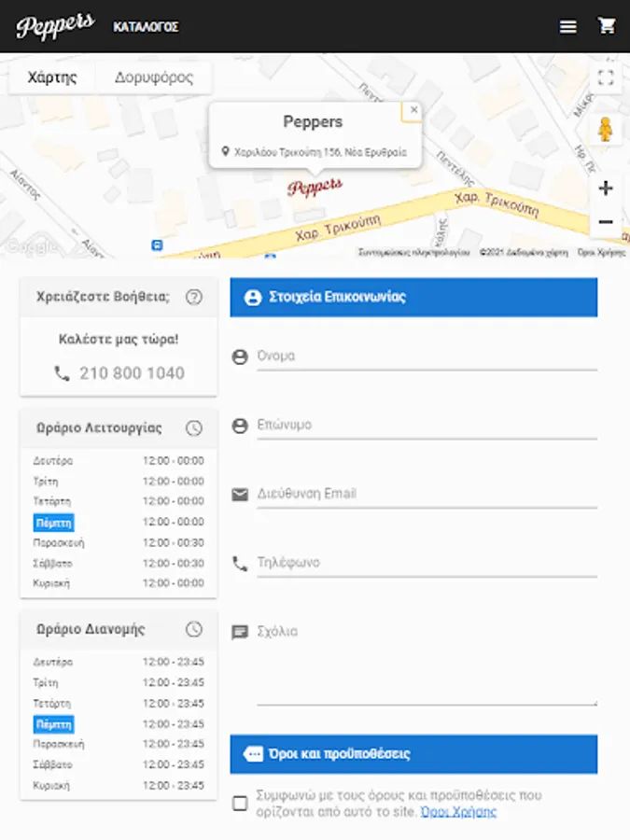Click highlighted Πέμπτη in Ωράριο Διανομής

pyautogui.click(x=53, y=725)
